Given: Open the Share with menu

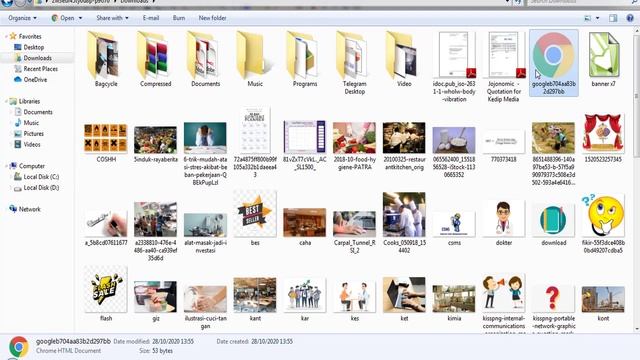Looking at the screenshot, I should [x=112, y=18].
